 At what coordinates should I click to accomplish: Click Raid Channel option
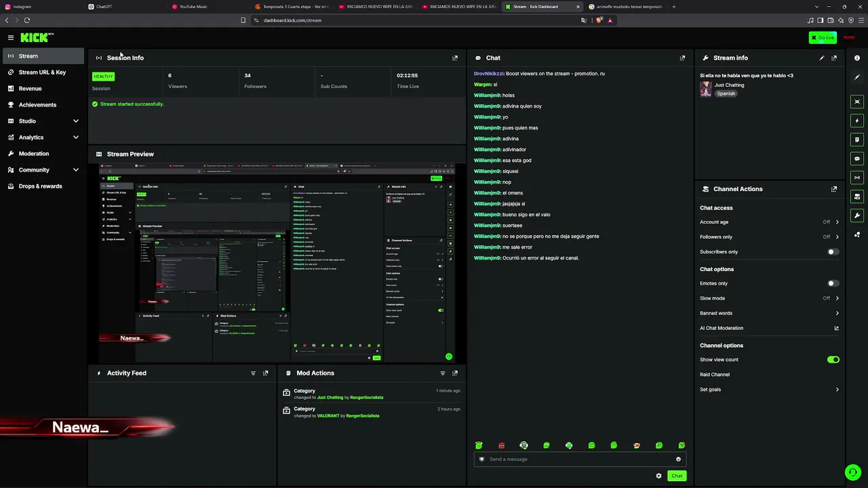[715, 375]
